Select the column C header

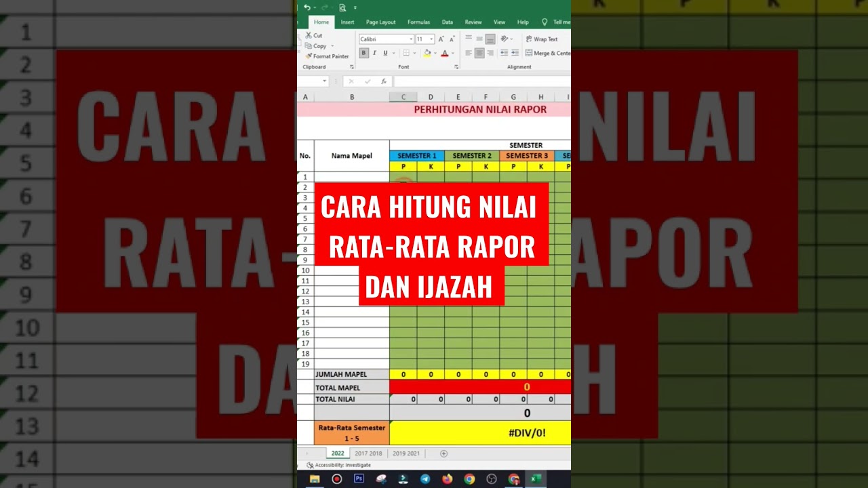click(403, 97)
